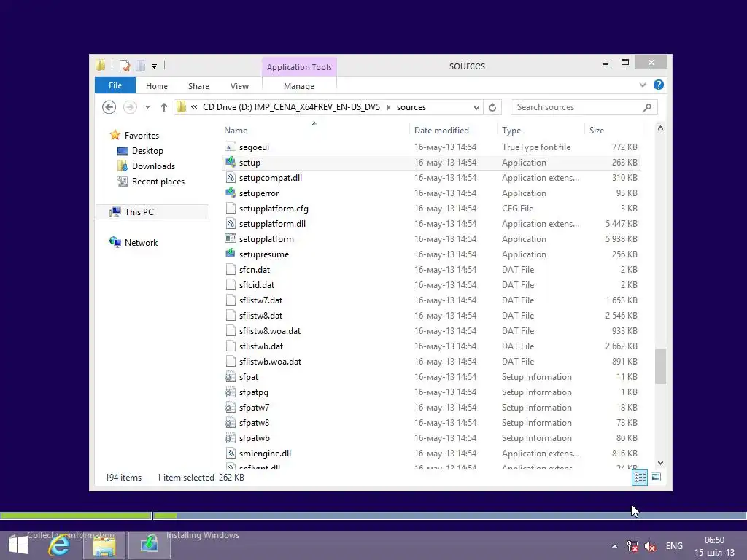Screen dimensions: 747x560
Task: Select the setupplatform application icon
Action: tap(231, 238)
